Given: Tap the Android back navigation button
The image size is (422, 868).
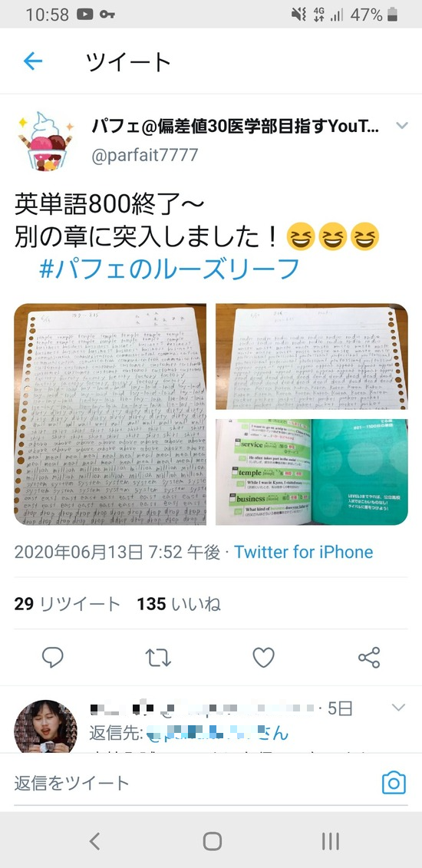Looking at the screenshot, I should click(94, 841).
